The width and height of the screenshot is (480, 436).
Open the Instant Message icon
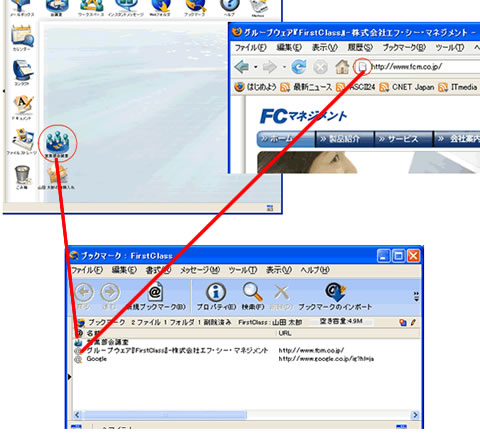[x=126, y=7]
